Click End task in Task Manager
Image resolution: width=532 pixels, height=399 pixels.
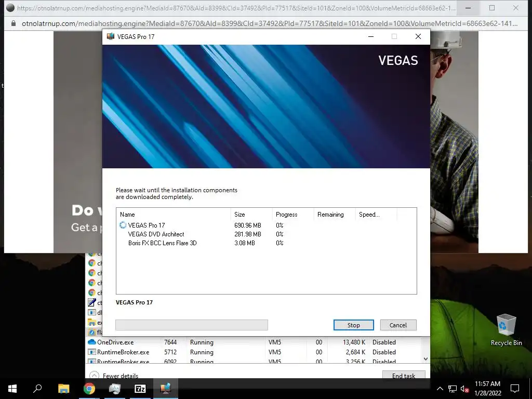(404, 375)
